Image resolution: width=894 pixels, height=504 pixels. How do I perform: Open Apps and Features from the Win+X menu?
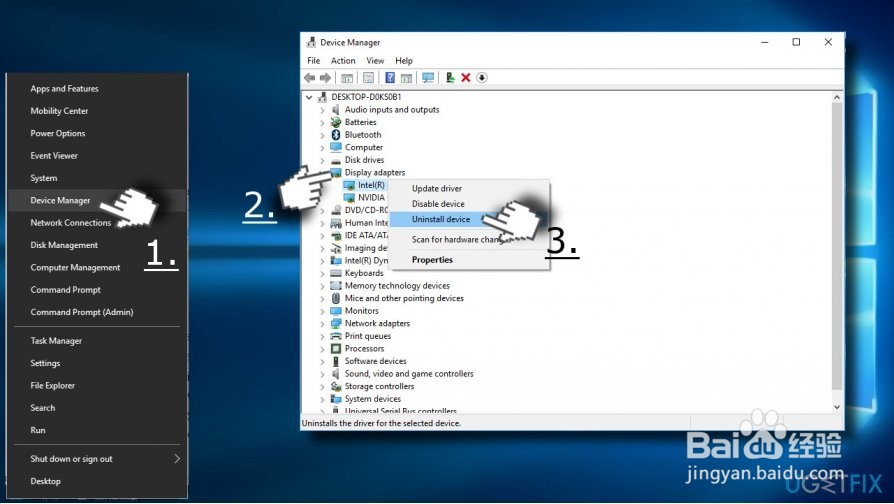pyautogui.click(x=64, y=88)
